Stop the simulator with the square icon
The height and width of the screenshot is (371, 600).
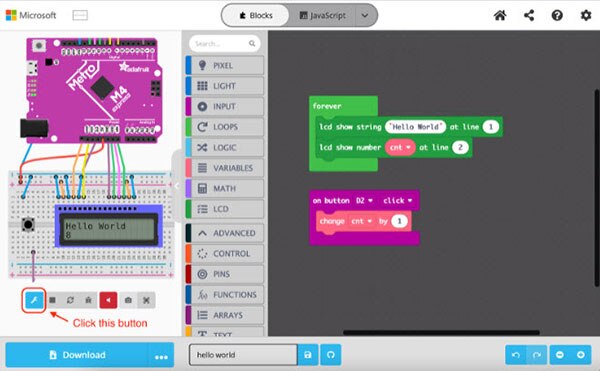point(52,300)
